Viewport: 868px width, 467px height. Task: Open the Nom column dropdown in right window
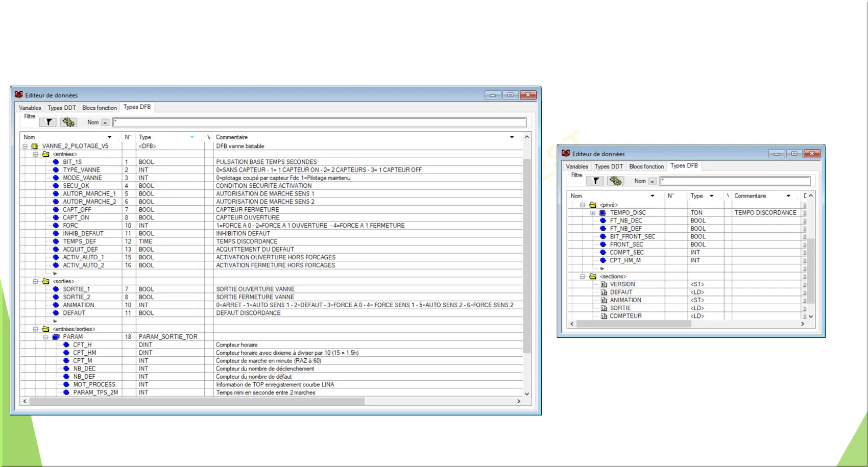pyautogui.click(x=653, y=196)
